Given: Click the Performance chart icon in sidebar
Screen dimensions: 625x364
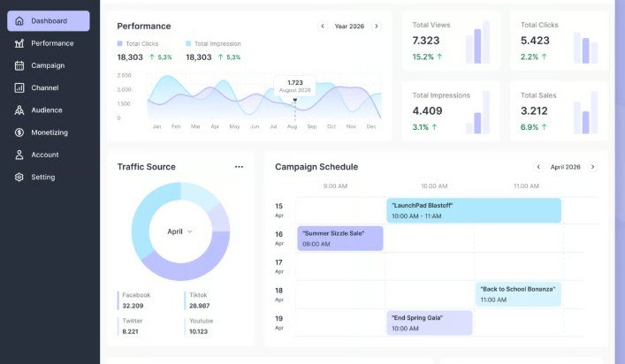Looking at the screenshot, I should tap(19, 43).
